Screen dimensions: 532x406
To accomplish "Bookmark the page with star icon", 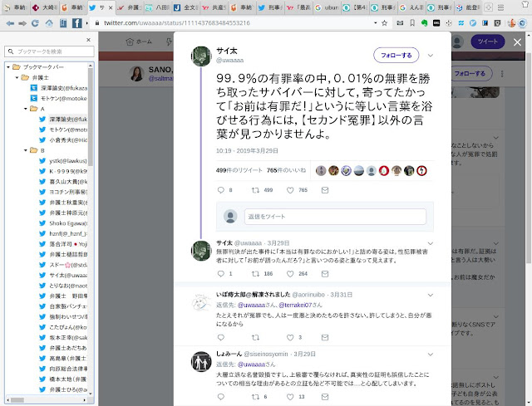I will pos(384,23).
